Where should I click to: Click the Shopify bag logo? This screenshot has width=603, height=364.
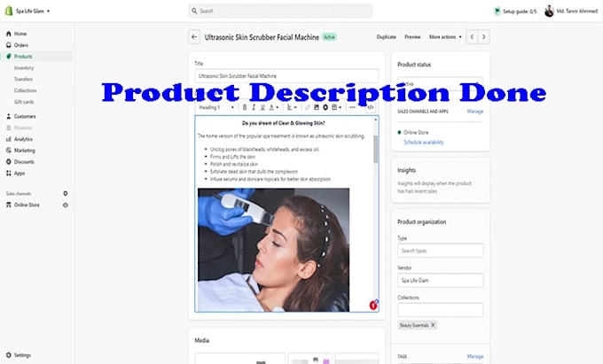click(9, 11)
